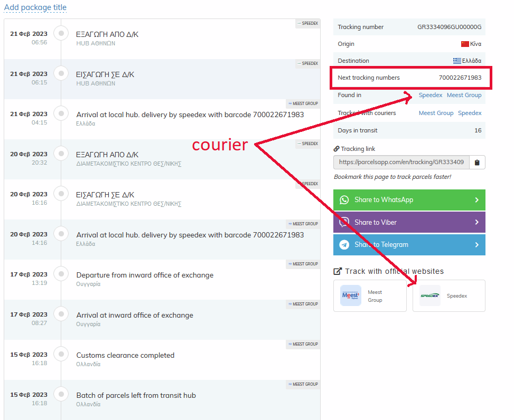The image size is (514, 420).
Task: Click MEEST GROUP tag on 21 Feb 04:15 event
Action: point(303,104)
